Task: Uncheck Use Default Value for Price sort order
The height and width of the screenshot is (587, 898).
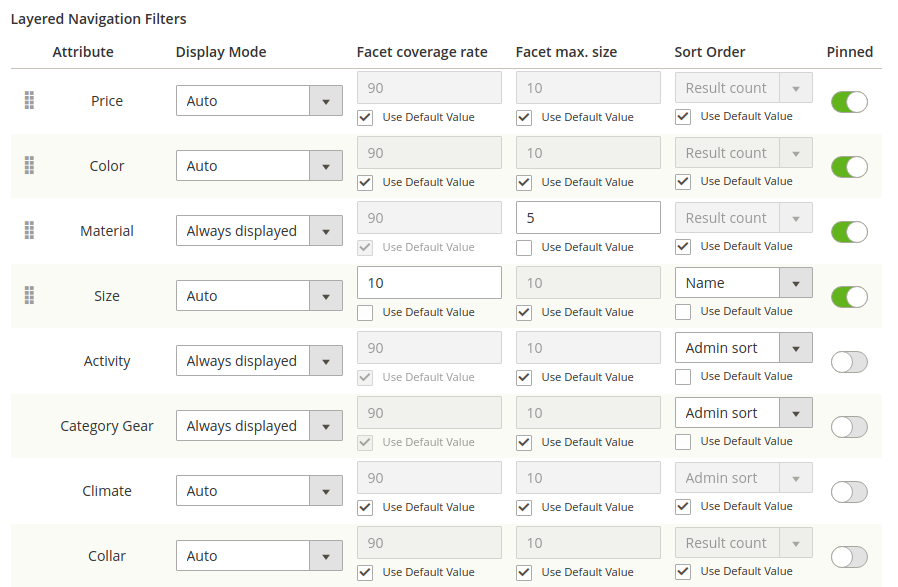Action: pyautogui.click(x=684, y=117)
